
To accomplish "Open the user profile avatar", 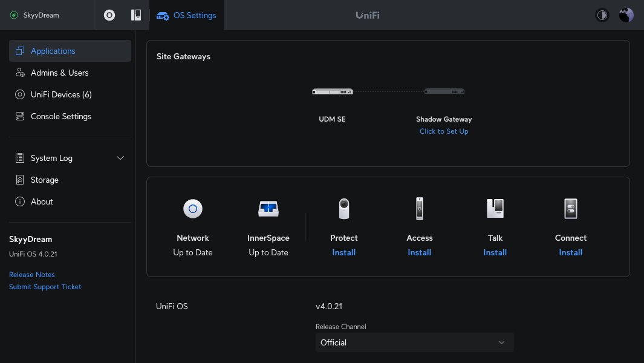I will coord(626,15).
